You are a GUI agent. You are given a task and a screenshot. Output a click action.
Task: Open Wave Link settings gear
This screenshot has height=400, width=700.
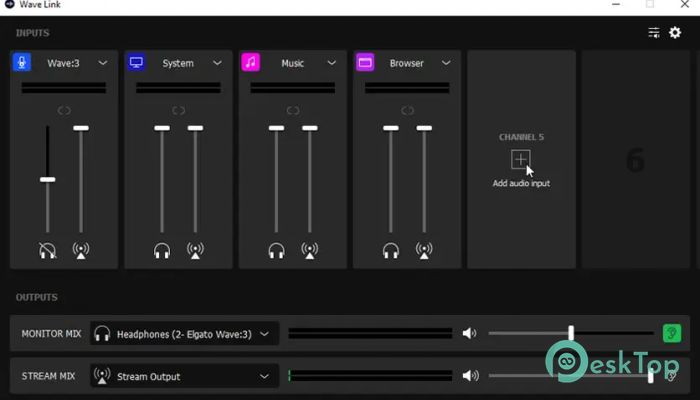point(675,32)
